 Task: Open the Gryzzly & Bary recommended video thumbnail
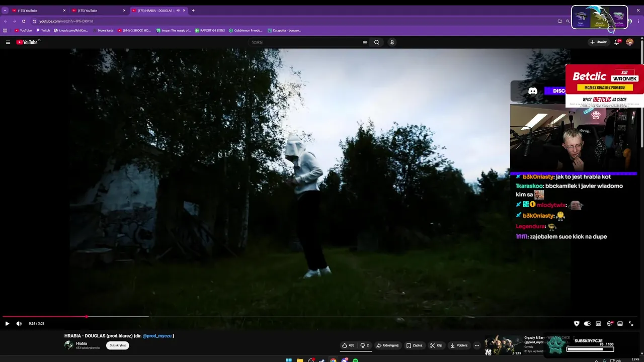click(503, 345)
